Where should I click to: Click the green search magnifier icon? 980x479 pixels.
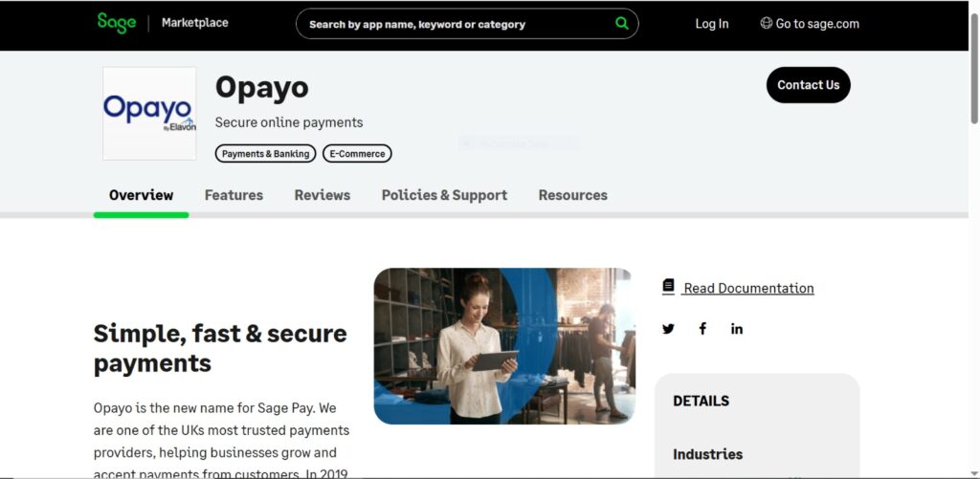point(621,24)
